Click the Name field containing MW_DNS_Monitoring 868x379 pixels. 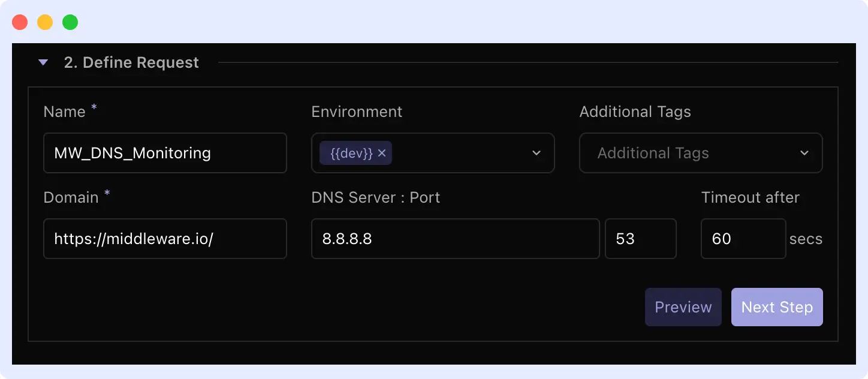click(165, 153)
